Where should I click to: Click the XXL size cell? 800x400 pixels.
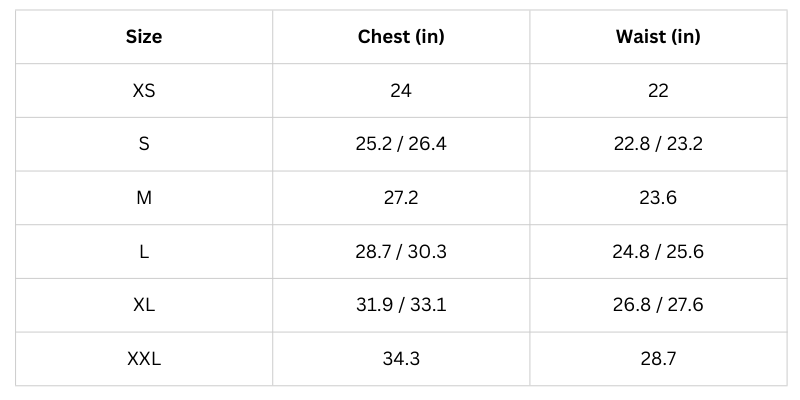(144, 359)
